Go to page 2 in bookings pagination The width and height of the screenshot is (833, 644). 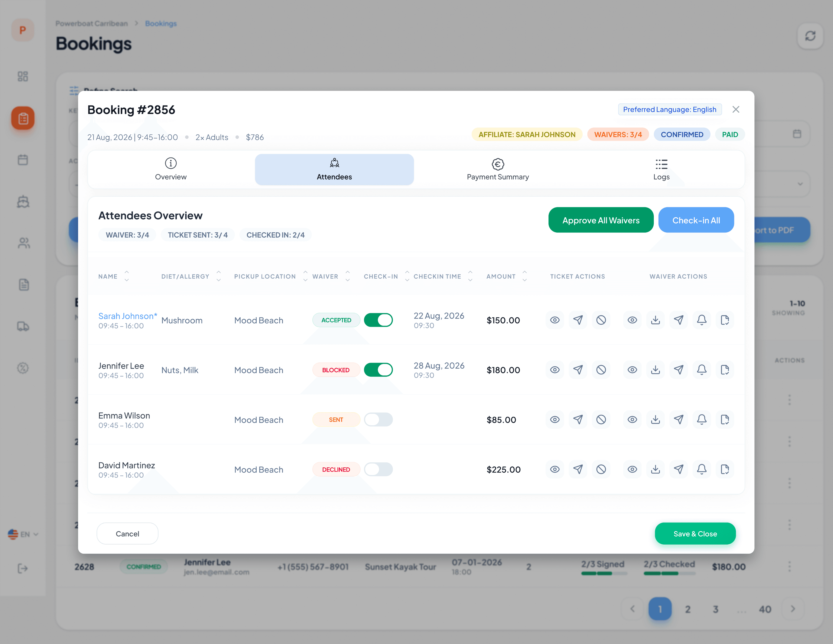tap(688, 609)
